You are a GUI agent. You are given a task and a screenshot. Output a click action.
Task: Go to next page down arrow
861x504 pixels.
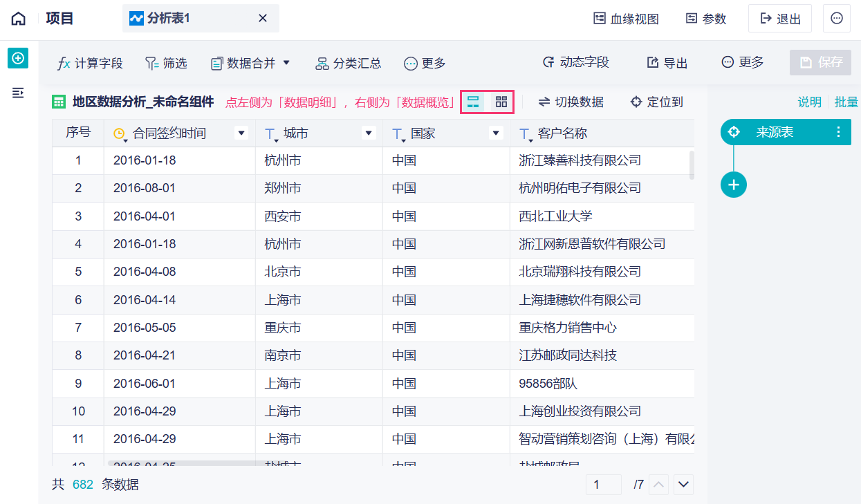click(683, 485)
